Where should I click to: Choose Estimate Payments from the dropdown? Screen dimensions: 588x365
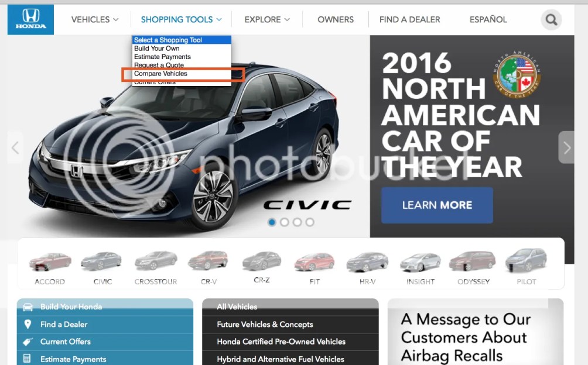pyautogui.click(x=182, y=57)
